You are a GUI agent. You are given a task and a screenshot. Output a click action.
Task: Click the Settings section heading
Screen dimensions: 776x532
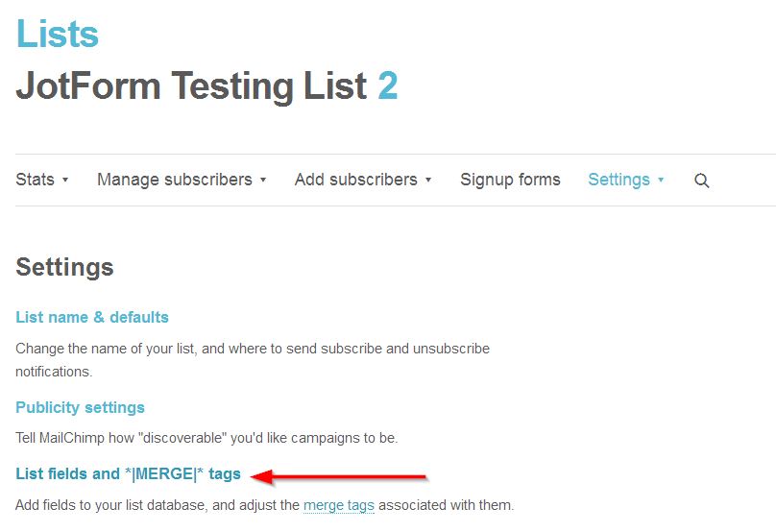[64, 267]
